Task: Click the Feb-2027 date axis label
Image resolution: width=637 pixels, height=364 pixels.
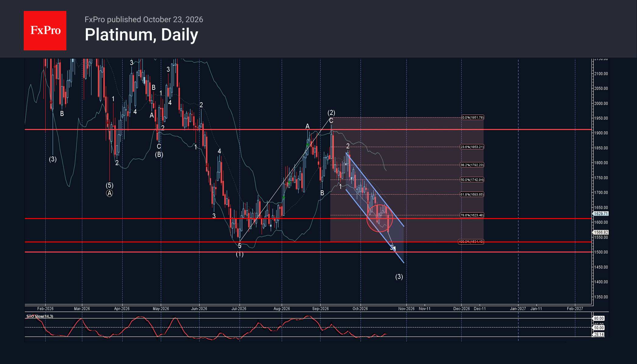Action: click(x=575, y=309)
